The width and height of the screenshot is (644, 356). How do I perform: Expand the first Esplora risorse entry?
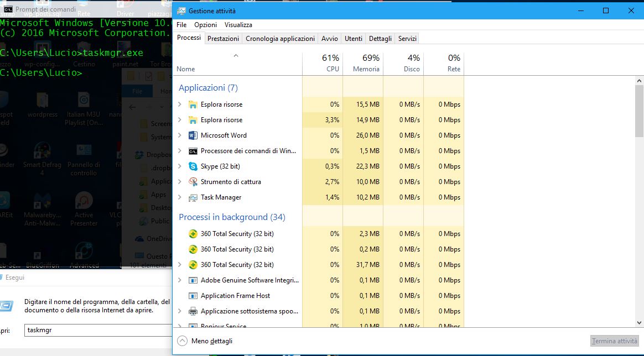pos(180,104)
